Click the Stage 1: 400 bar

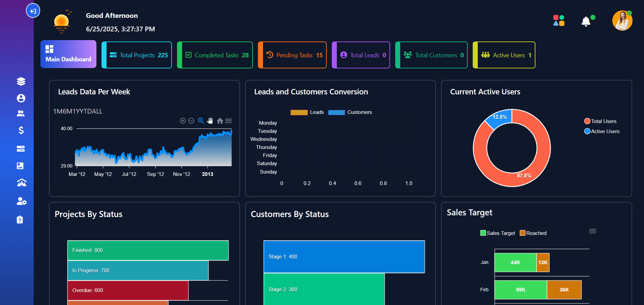(344, 256)
